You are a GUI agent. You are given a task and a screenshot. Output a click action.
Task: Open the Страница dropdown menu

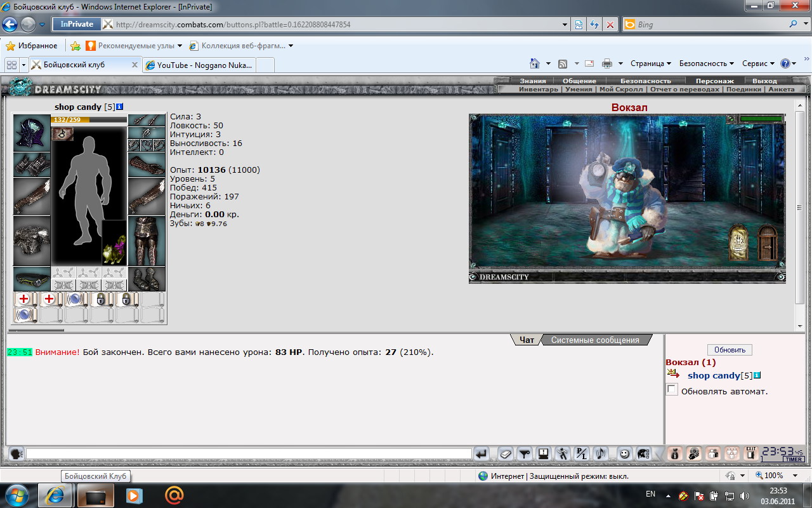pyautogui.click(x=651, y=63)
